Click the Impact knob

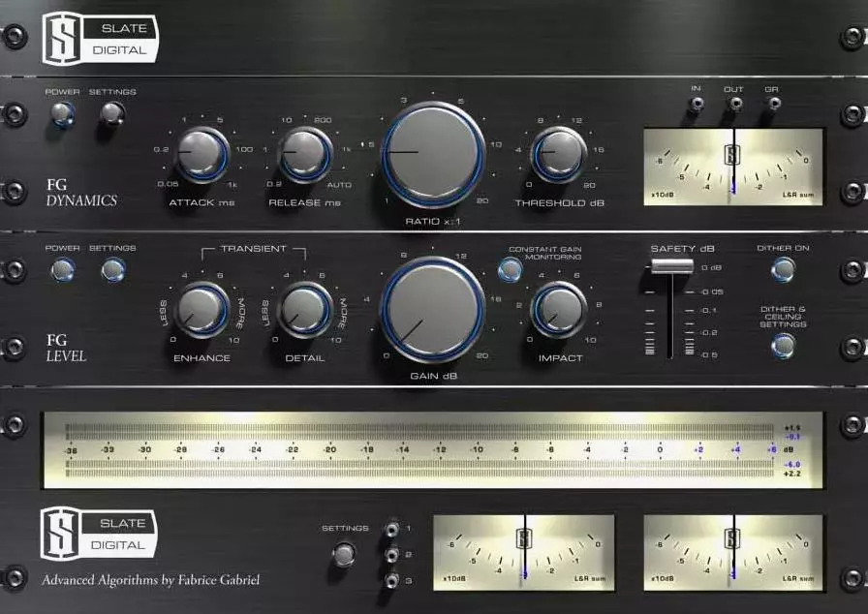(559, 309)
